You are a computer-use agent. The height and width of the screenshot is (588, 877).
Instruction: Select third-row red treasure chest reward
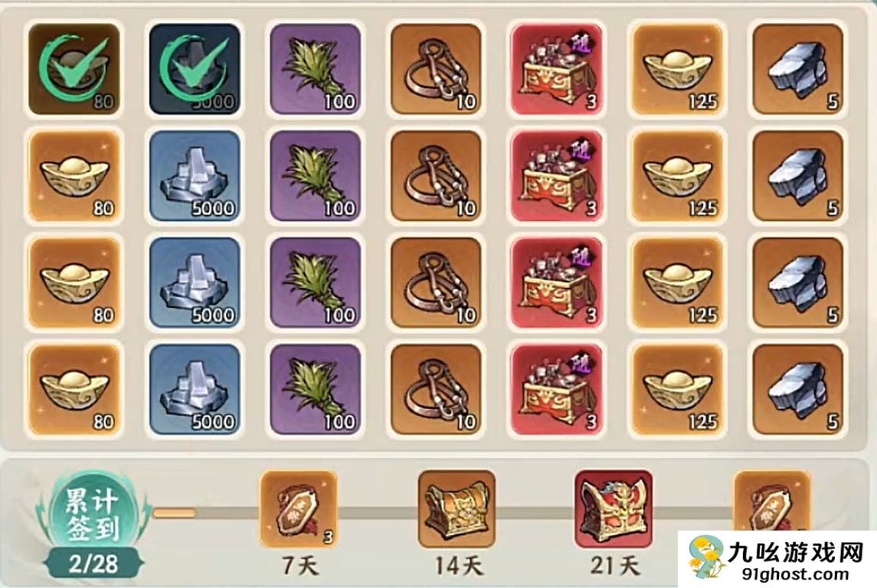[557, 283]
